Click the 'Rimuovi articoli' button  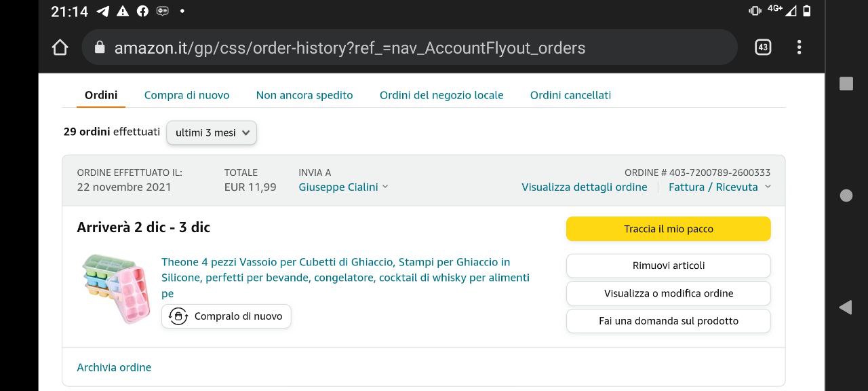[668, 265]
